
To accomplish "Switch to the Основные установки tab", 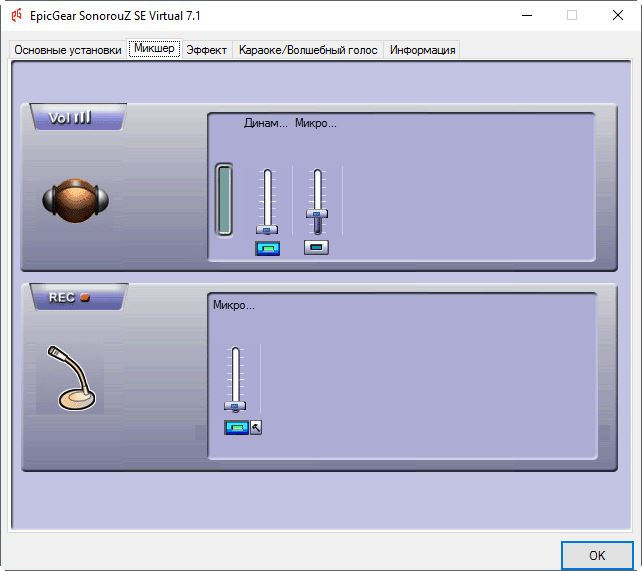I will coord(68,50).
